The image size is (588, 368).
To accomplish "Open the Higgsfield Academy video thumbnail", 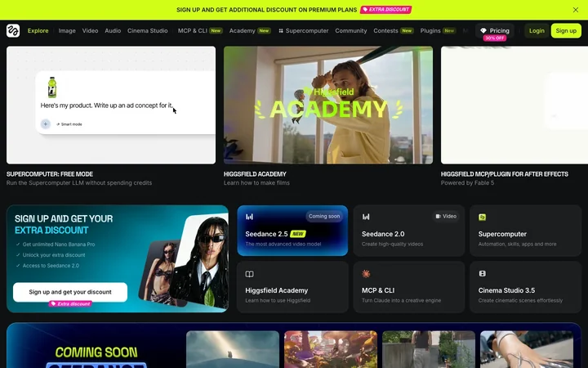I will [328, 105].
